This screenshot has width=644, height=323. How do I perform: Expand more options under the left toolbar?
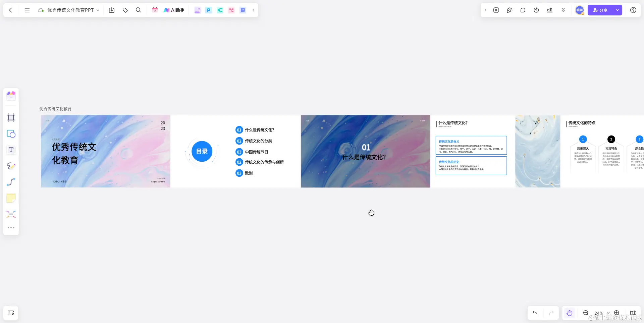point(11,227)
